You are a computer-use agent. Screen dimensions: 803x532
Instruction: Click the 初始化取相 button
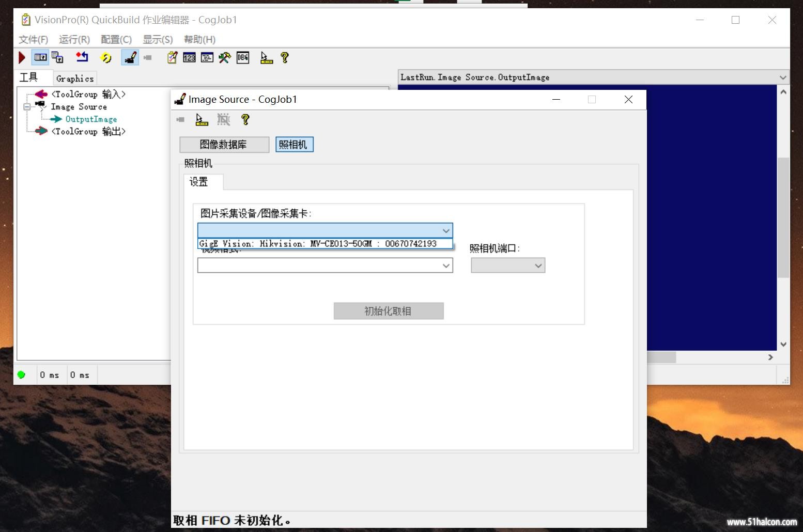[389, 311]
